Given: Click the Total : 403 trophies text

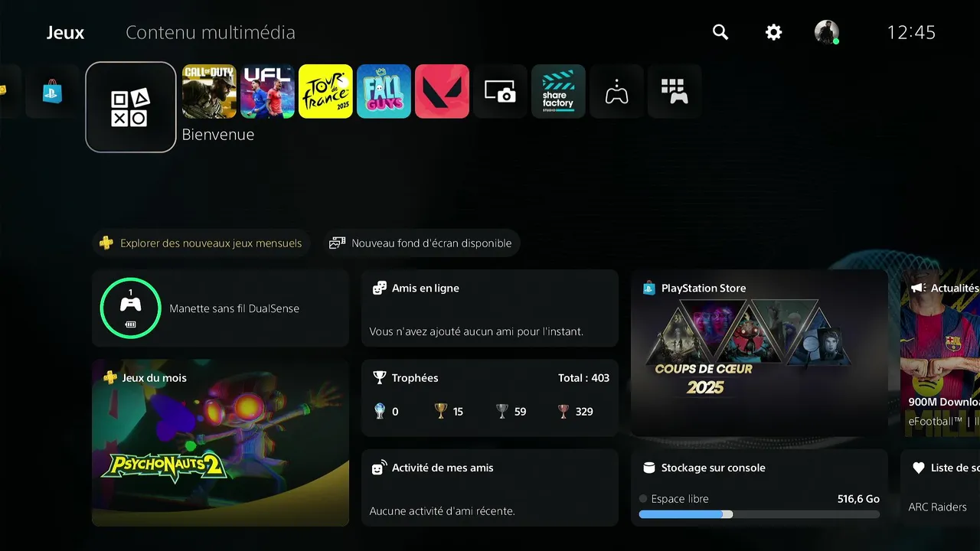Looking at the screenshot, I should [584, 378].
